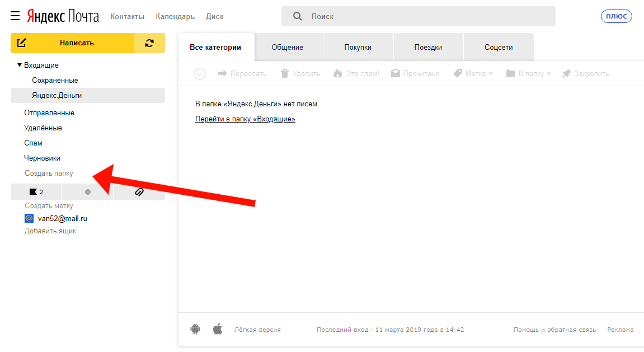The height and width of the screenshot is (352, 644).
Task: Click the unread gray dot filter
Action: 88,192
